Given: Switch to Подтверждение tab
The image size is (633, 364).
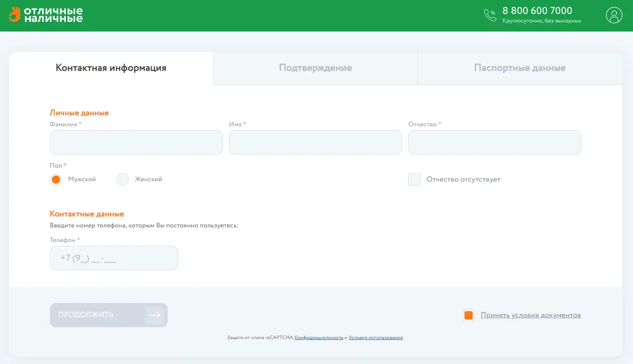Looking at the screenshot, I should [316, 68].
